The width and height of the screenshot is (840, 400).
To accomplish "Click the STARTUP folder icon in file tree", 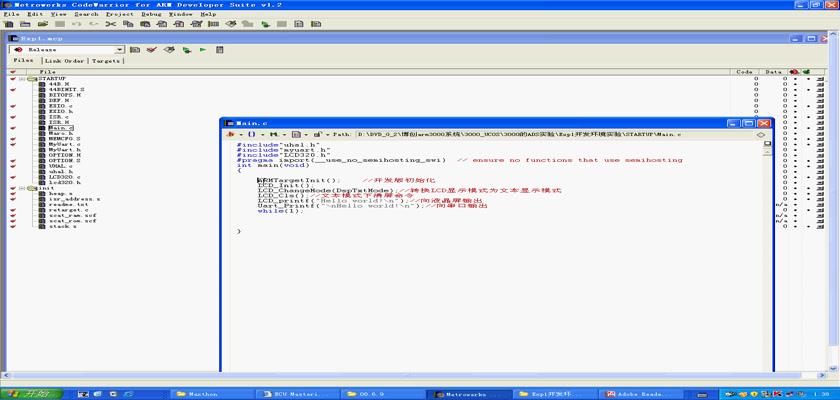I will pyautogui.click(x=32, y=79).
